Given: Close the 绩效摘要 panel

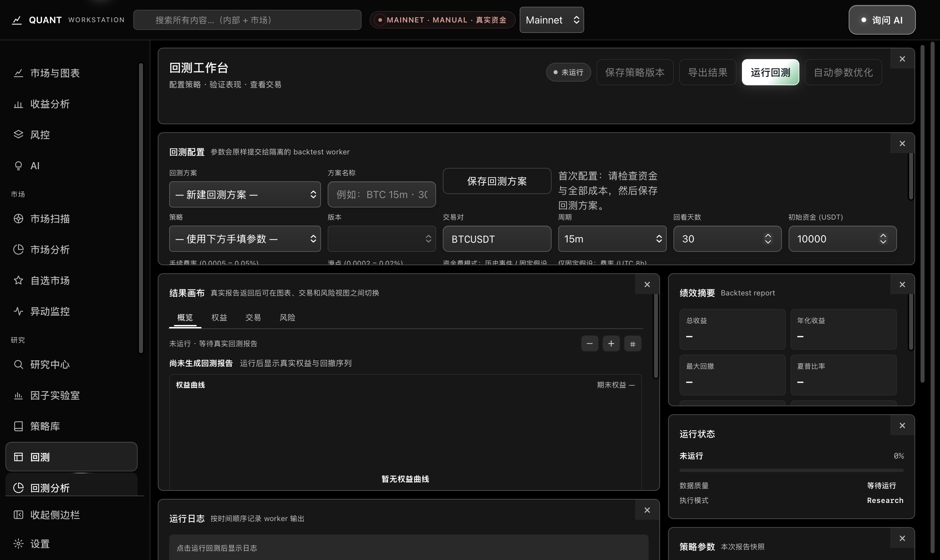Looking at the screenshot, I should 902,284.
